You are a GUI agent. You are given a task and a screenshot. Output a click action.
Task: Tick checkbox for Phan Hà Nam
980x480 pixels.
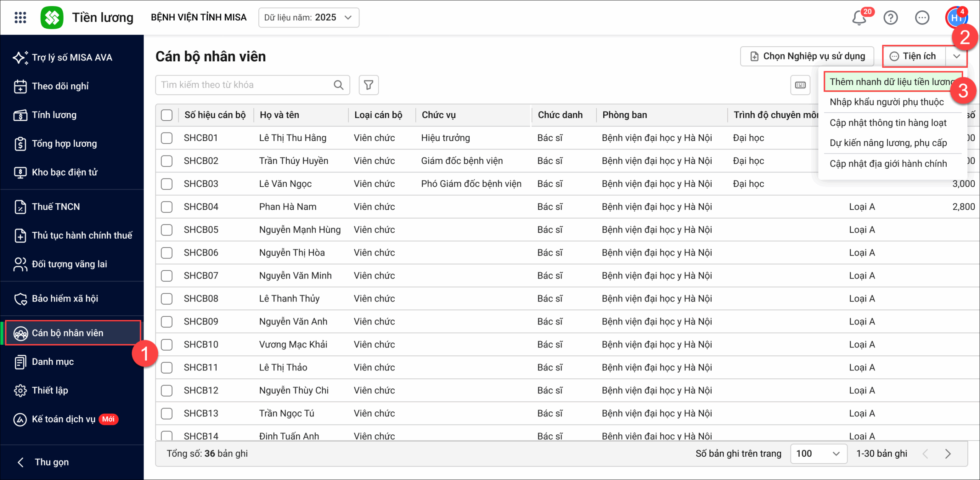click(167, 207)
